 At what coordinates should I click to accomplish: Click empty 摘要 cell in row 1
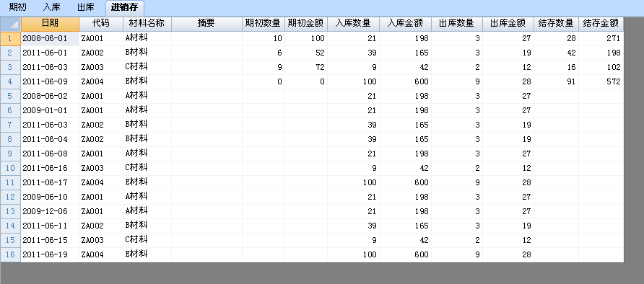click(x=206, y=38)
